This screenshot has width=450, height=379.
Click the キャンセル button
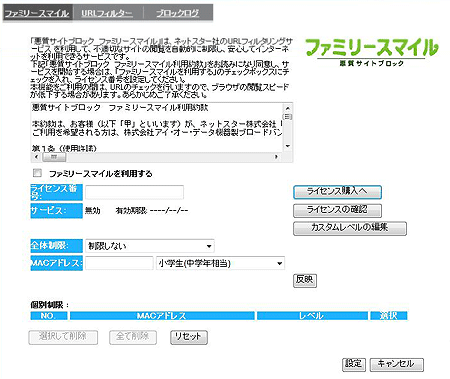coord(397,364)
